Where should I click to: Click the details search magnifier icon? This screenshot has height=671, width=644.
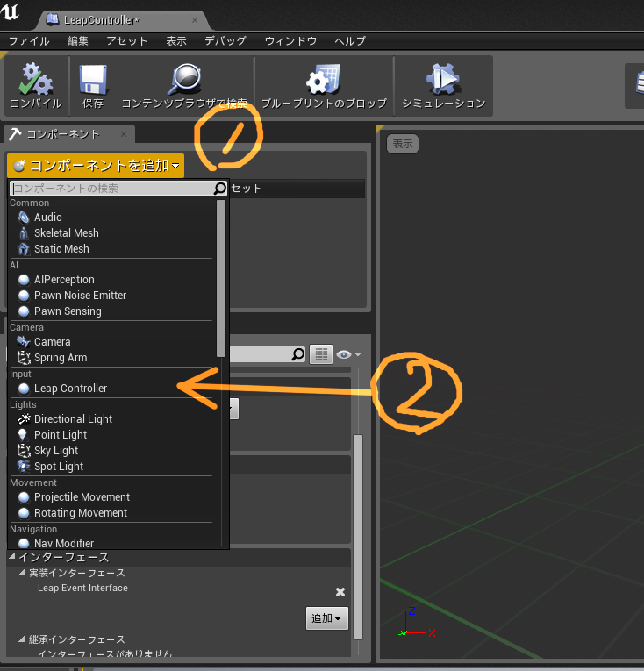298,354
